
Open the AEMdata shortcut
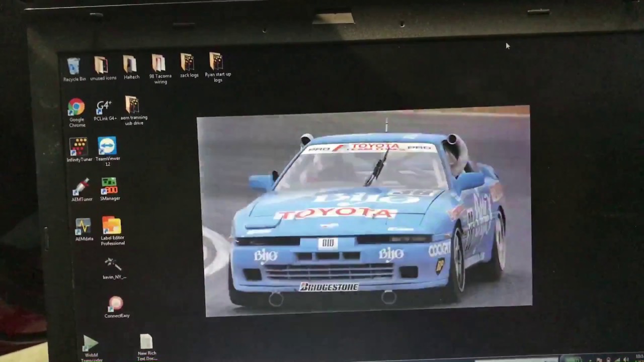tap(84, 230)
